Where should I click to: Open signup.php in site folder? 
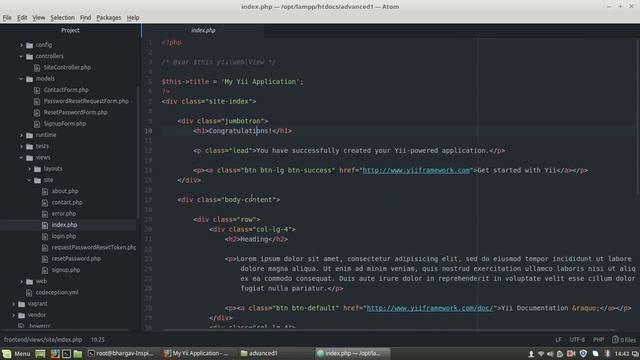tap(66, 270)
